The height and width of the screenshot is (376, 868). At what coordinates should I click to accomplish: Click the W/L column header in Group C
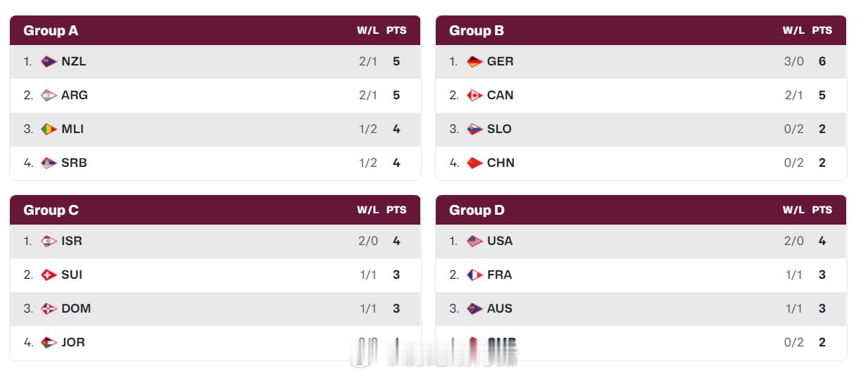(x=367, y=210)
